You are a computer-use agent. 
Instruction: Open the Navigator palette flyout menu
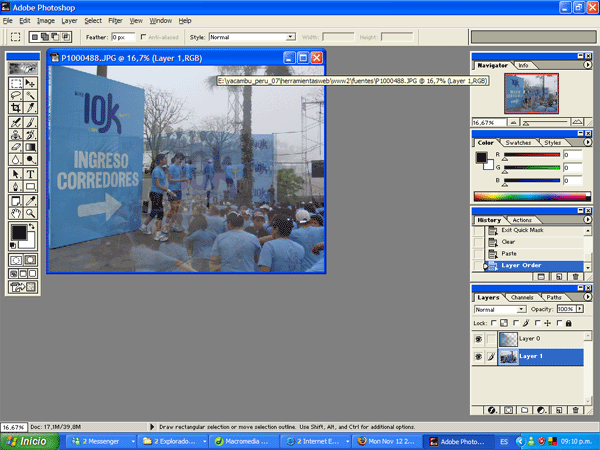pyautogui.click(x=587, y=65)
